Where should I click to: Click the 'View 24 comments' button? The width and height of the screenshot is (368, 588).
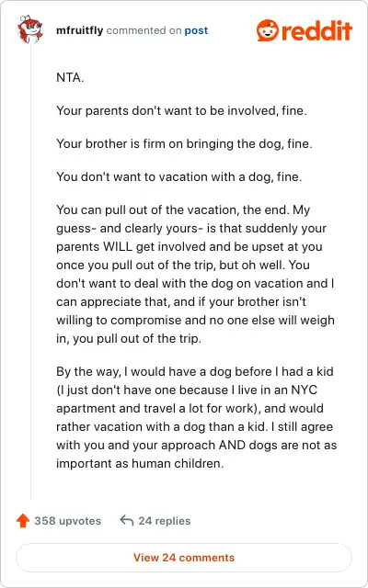coord(184,558)
